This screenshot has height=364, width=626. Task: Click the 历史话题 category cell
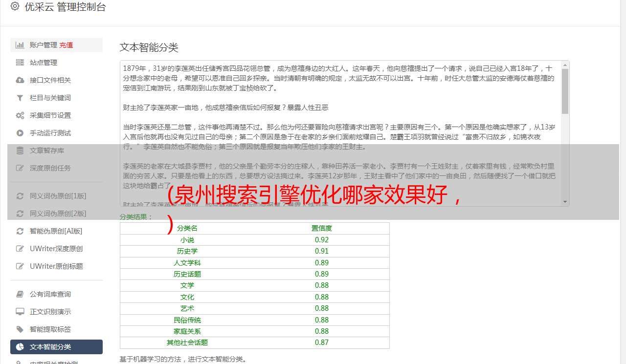187,274
